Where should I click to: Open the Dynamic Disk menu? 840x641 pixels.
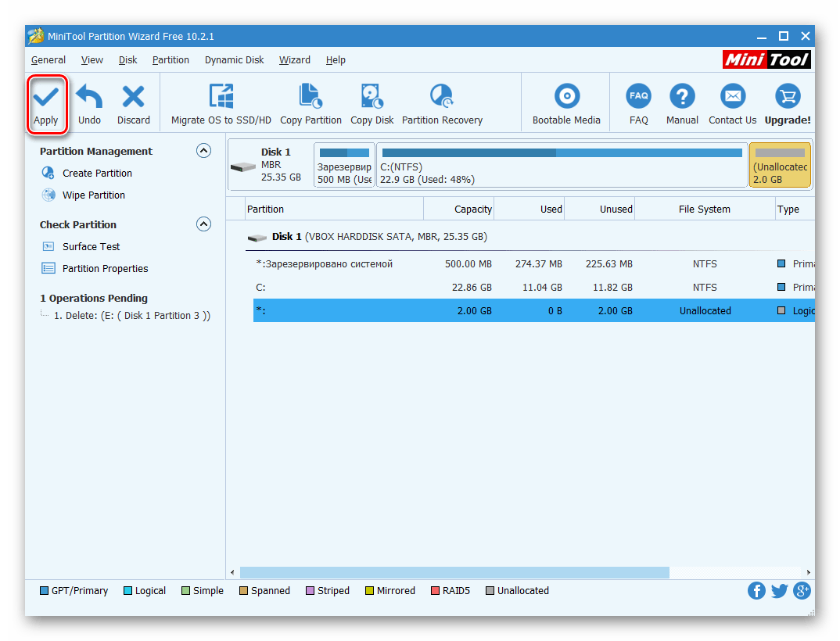click(x=234, y=59)
